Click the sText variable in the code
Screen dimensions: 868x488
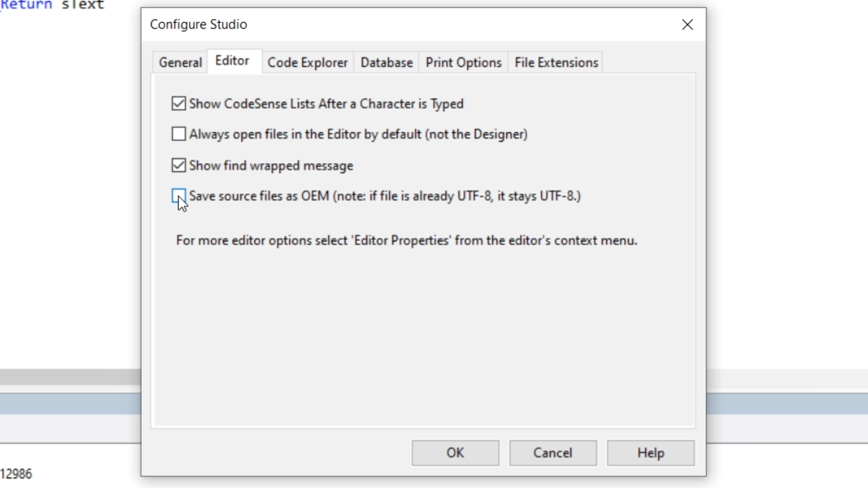83,5
